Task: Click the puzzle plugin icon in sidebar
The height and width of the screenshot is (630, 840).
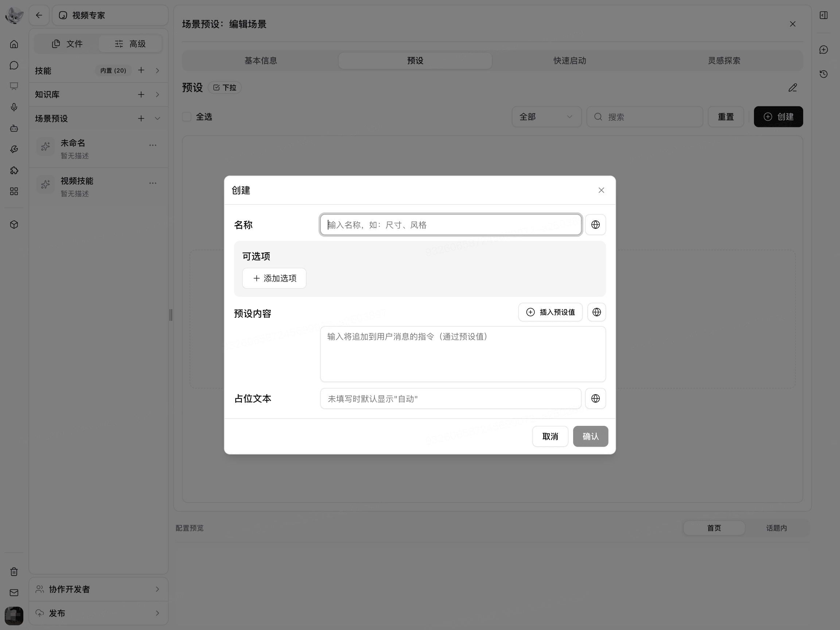Action: [14, 171]
